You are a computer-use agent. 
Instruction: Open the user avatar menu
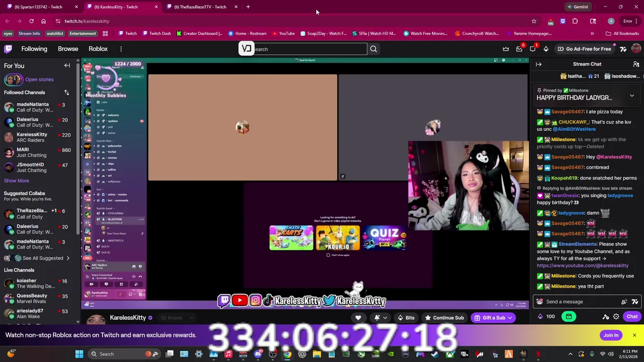tap(636, 49)
